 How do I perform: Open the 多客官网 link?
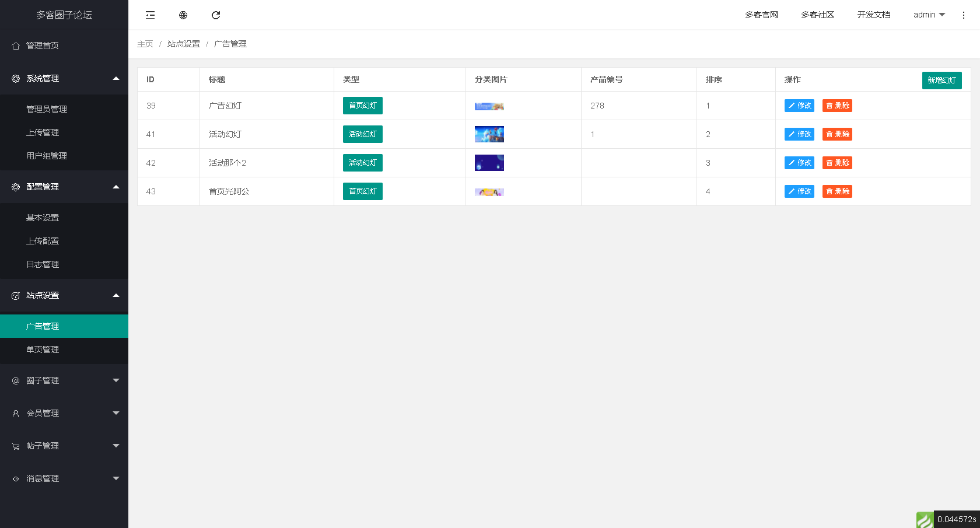pyautogui.click(x=761, y=15)
